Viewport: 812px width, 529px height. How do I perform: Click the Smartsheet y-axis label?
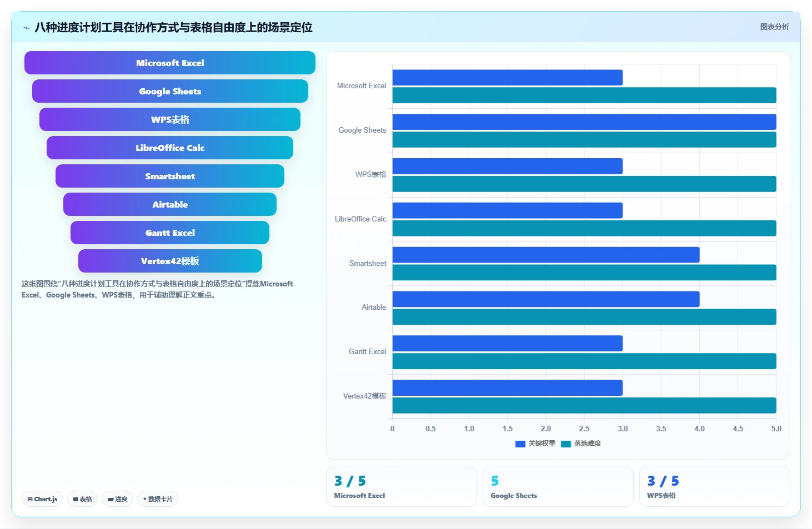[368, 264]
